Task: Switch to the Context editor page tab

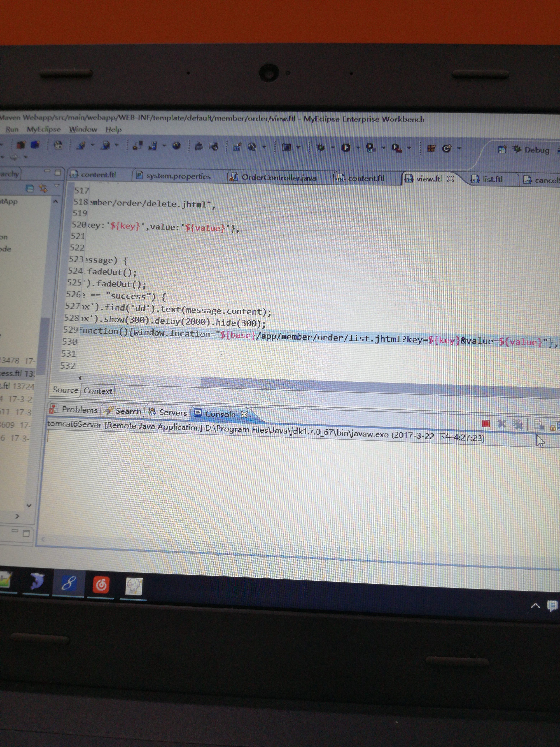Action: pyautogui.click(x=98, y=391)
